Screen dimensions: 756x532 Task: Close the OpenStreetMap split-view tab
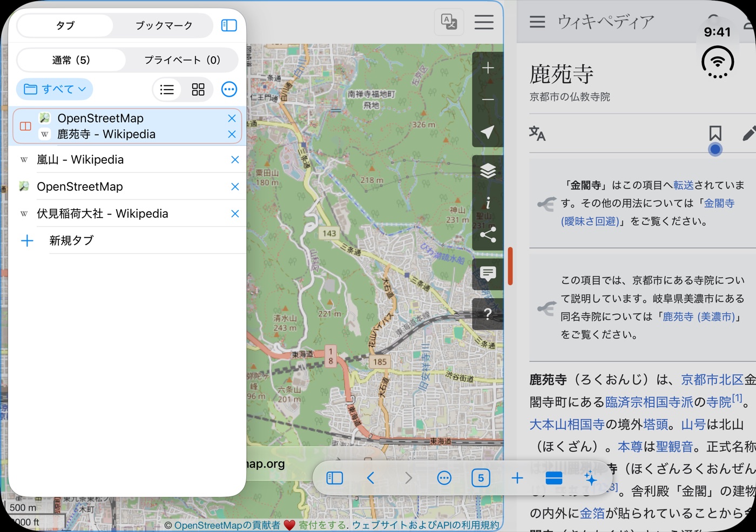click(232, 118)
